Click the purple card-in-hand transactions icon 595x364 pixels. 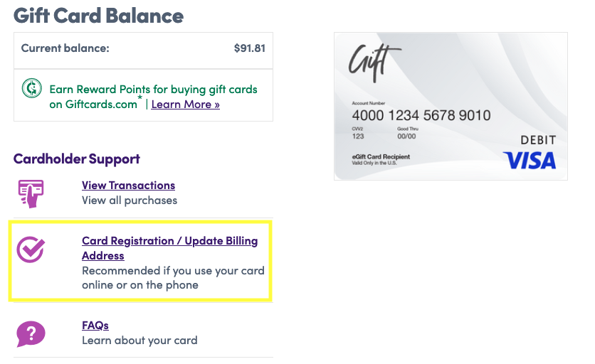[x=31, y=194]
